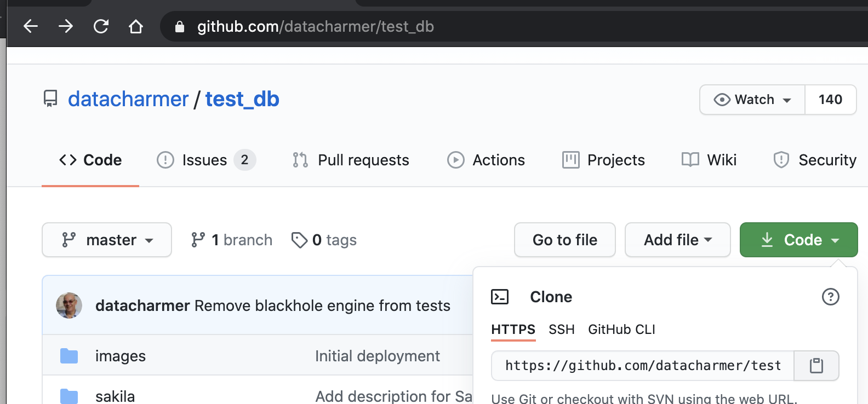Click the Clone terminal icon

[x=500, y=297]
